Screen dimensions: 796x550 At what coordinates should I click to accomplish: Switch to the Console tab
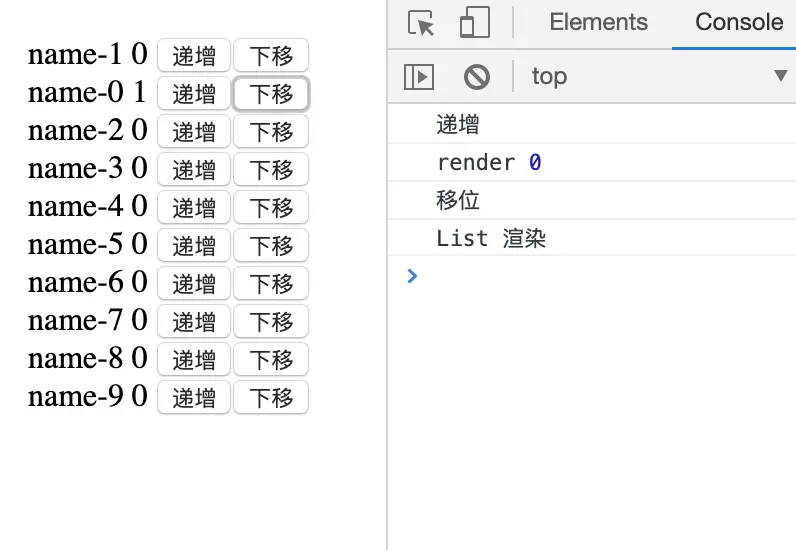click(739, 22)
